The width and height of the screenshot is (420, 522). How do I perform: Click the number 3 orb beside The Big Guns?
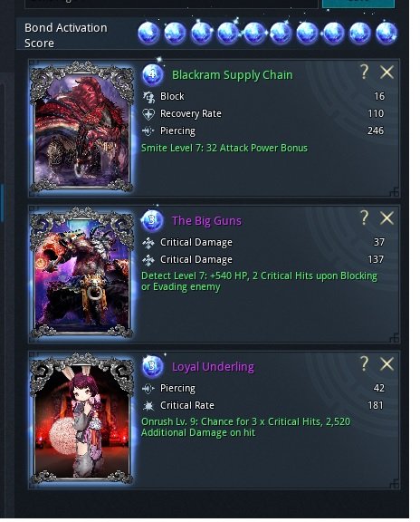[152, 220]
